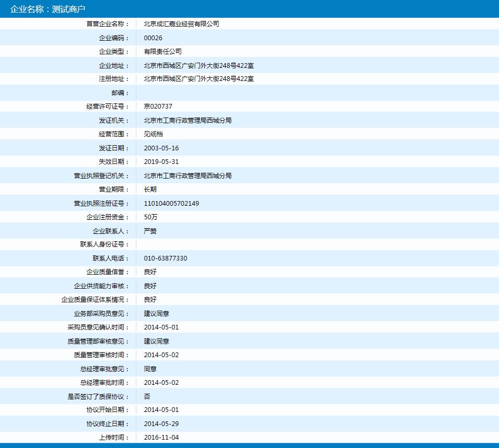Click the 总经理审批时间 date 2014-05-02
Image resolution: width=499 pixels, height=448 pixels.
[161, 383]
